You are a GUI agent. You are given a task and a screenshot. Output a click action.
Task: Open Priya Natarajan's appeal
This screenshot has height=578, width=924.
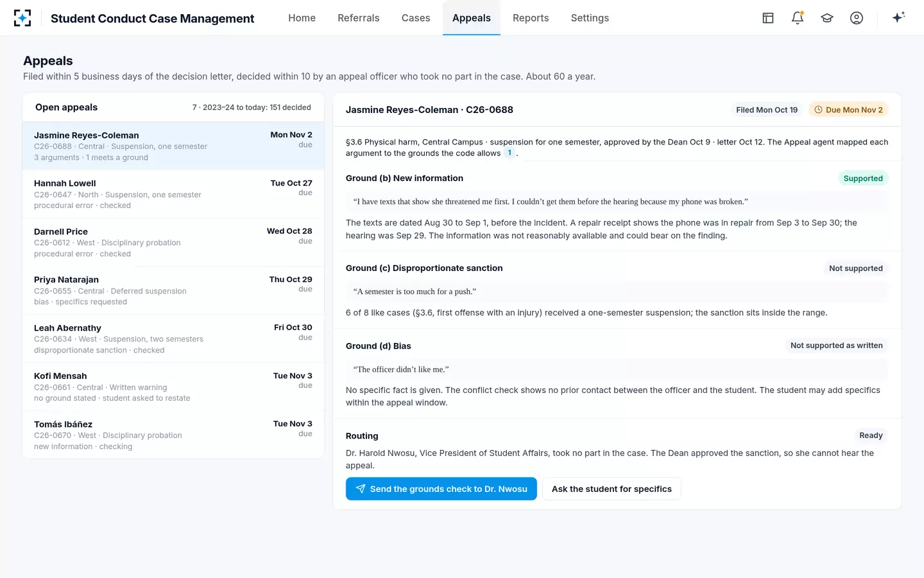coord(173,290)
